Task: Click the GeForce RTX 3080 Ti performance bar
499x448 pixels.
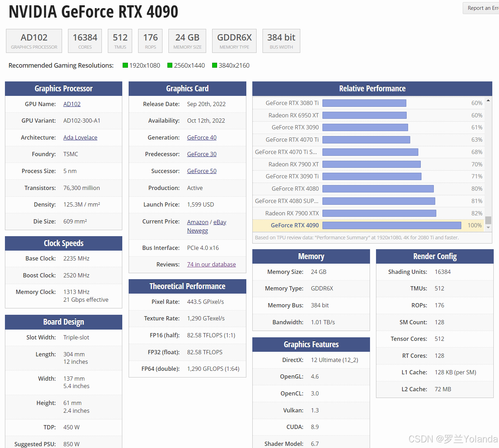Action: [364, 103]
